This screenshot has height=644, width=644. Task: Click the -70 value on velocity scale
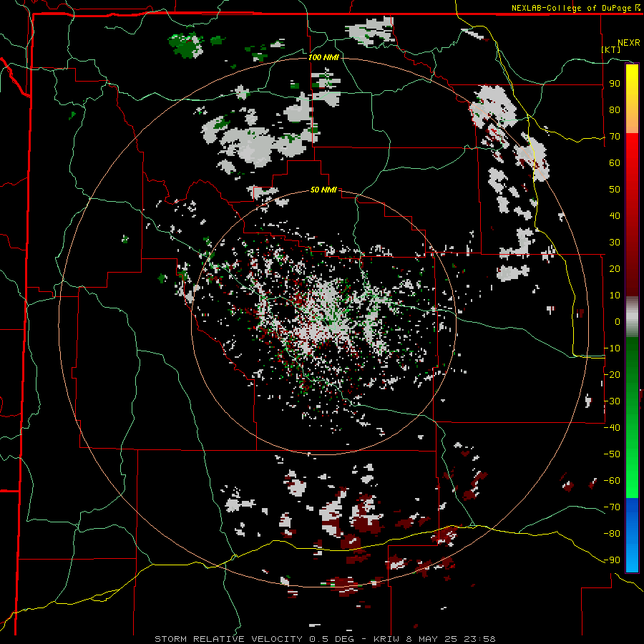point(612,507)
